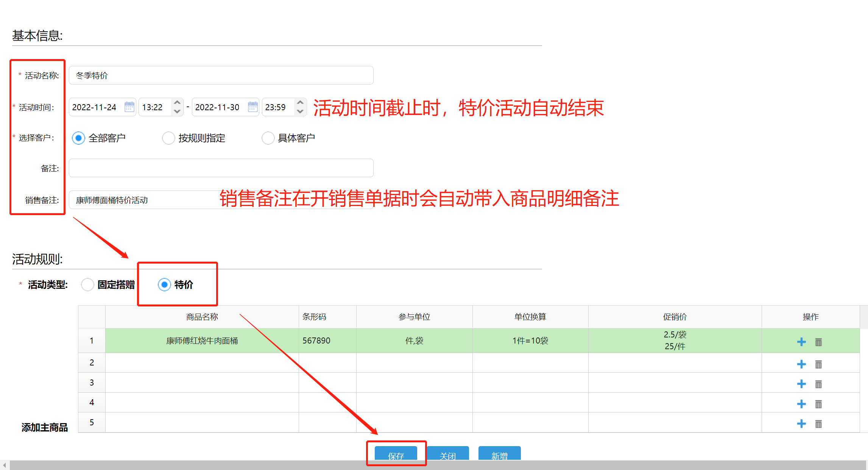
Task: Click the 1件=10袋 conversion cell
Action: pyautogui.click(x=530, y=340)
